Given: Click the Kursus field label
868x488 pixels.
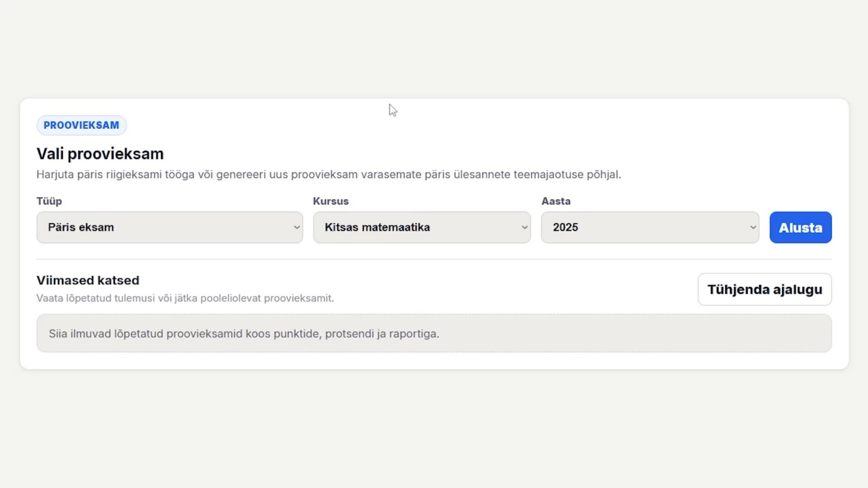Looking at the screenshot, I should tap(331, 201).
